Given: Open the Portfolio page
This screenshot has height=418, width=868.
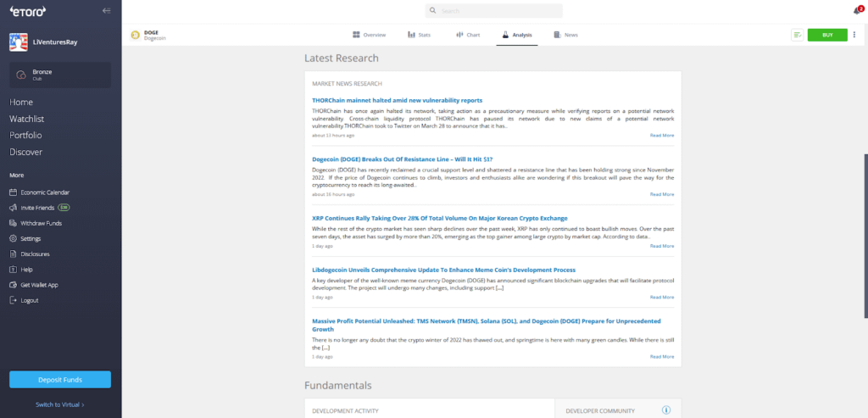Looking at the screenshot, I should pos(25,135).
